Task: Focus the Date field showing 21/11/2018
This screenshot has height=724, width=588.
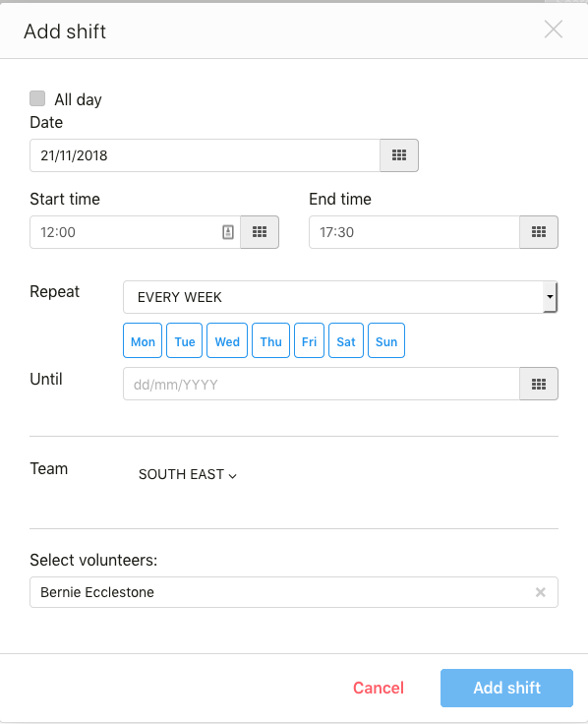Action: pos(205,155)
